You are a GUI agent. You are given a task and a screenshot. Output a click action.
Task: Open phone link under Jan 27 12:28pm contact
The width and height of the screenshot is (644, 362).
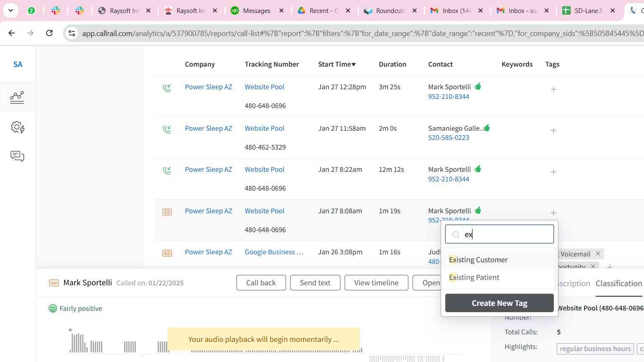tap(448, 96)
